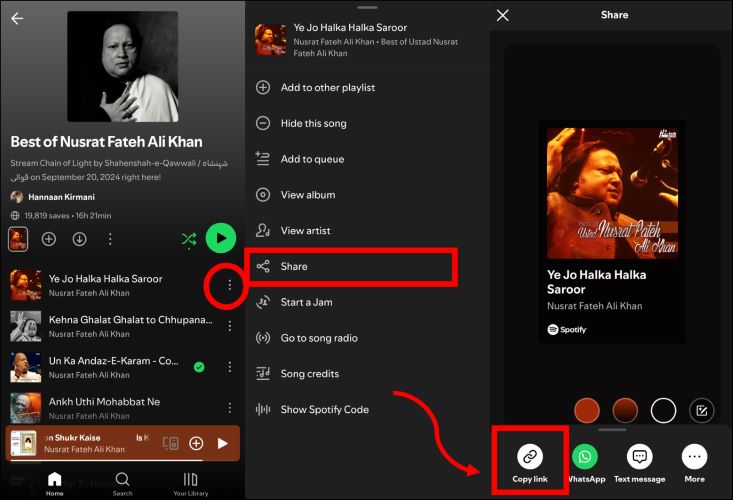Click the song radio broadcast icon
The image size is (733, 500).
point(263,338)
